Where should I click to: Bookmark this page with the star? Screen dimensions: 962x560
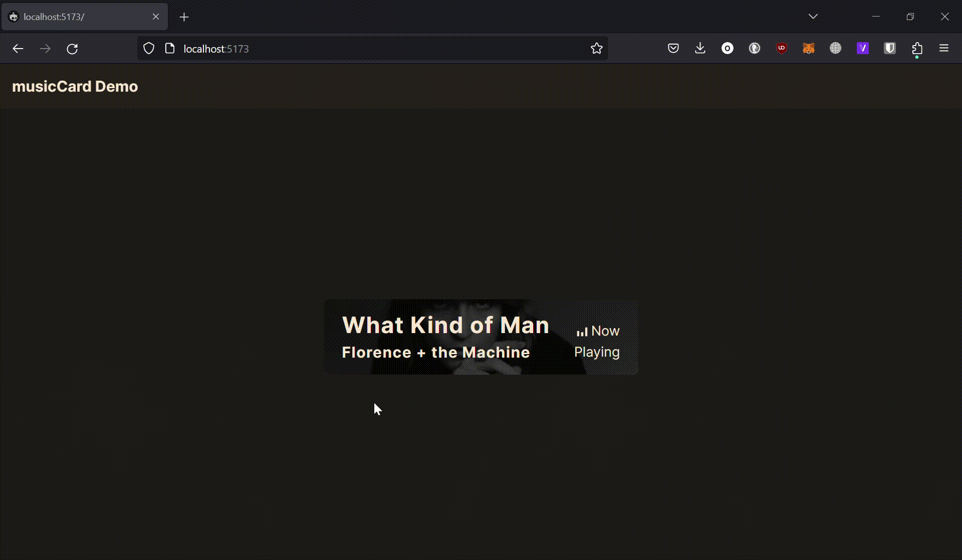(x=596, y=48)
